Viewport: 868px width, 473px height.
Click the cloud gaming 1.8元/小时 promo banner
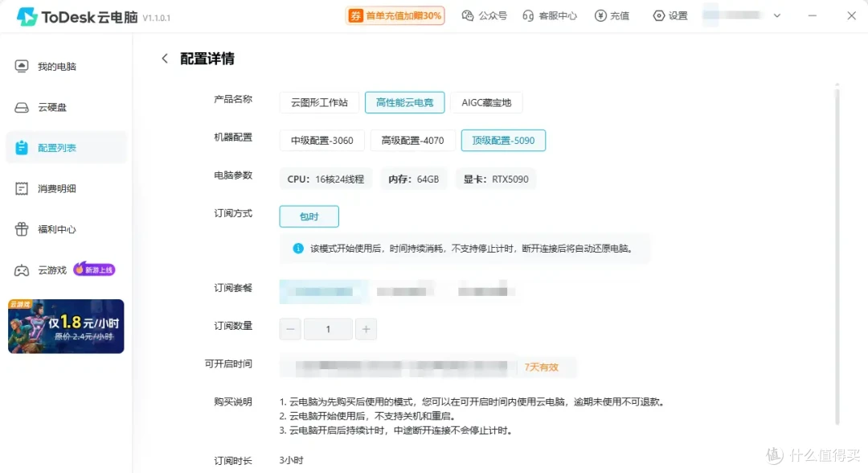[66, 327]
